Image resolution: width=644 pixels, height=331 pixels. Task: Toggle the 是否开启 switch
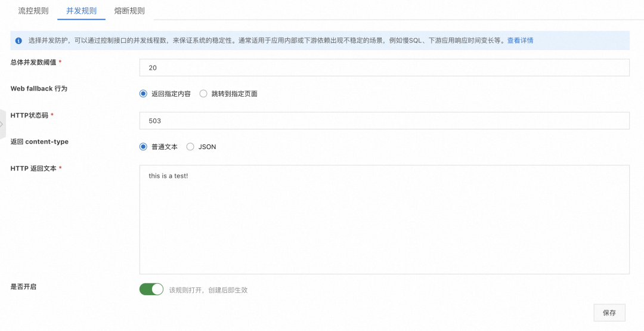point(151,289)
